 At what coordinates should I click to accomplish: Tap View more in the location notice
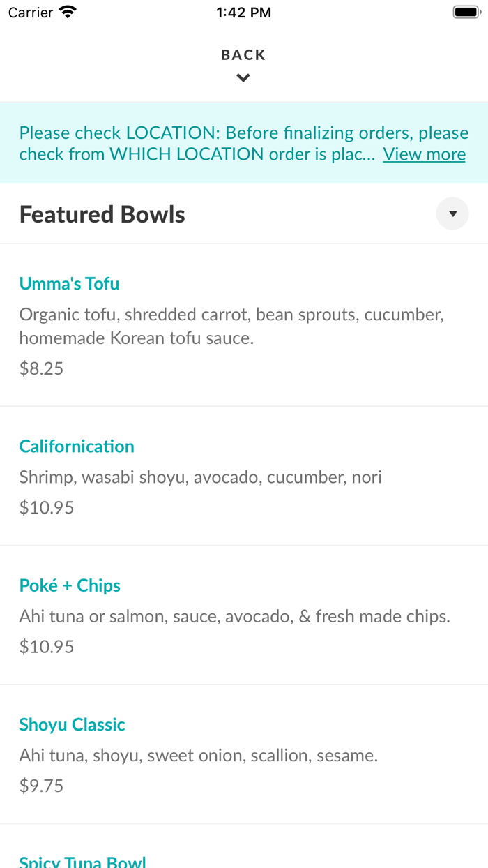coord(424,154)
